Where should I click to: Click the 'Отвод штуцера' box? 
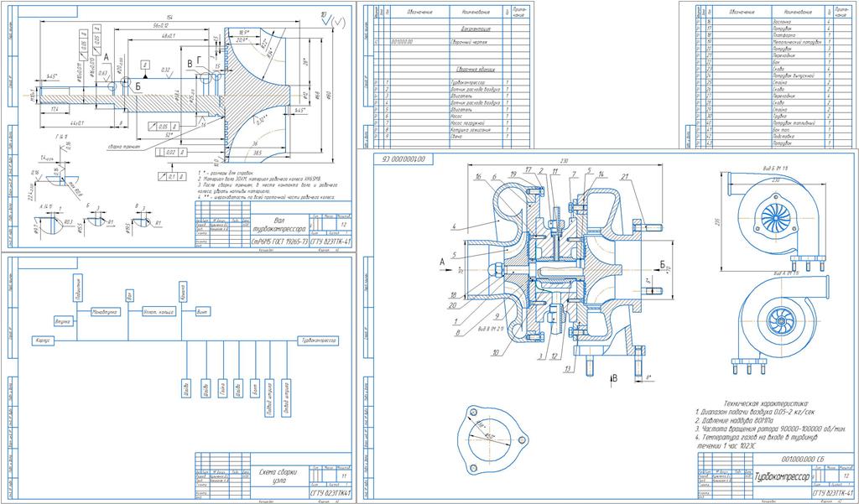point(285,397)
